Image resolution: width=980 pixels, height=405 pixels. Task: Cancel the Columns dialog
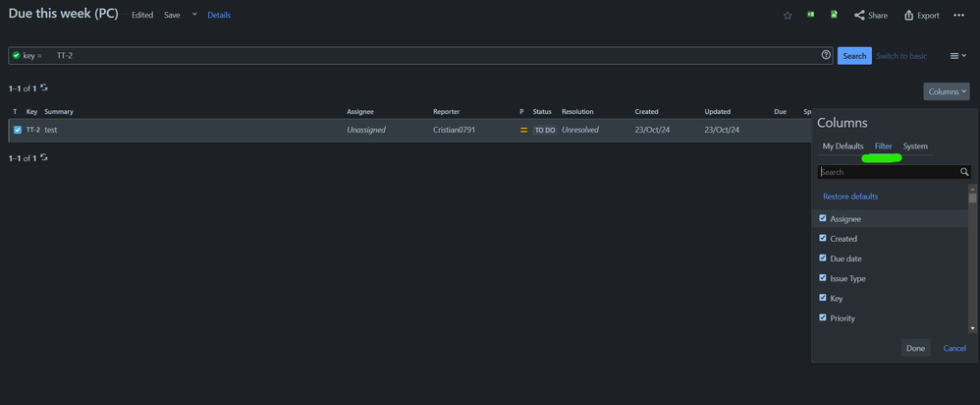pos(954,348)
